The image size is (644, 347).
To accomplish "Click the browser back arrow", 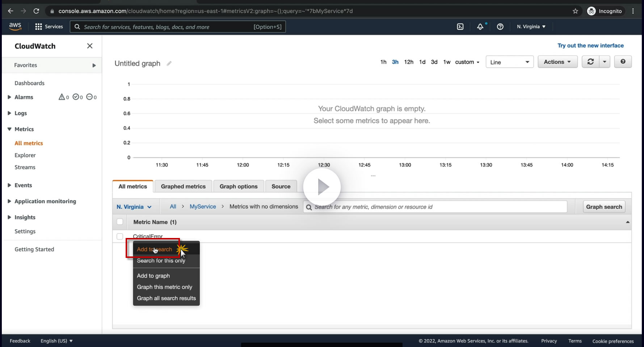I will point(10,11).
